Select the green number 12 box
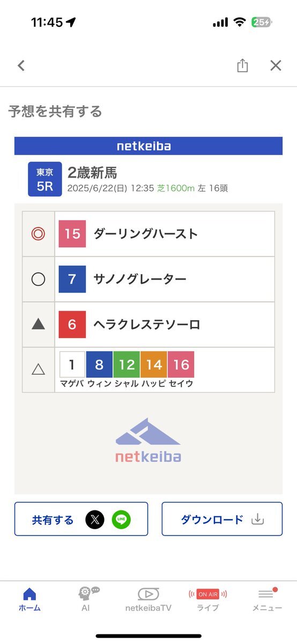Image resolution: width=297 pixels, height=644 pixels. click(x=127, y=365)
